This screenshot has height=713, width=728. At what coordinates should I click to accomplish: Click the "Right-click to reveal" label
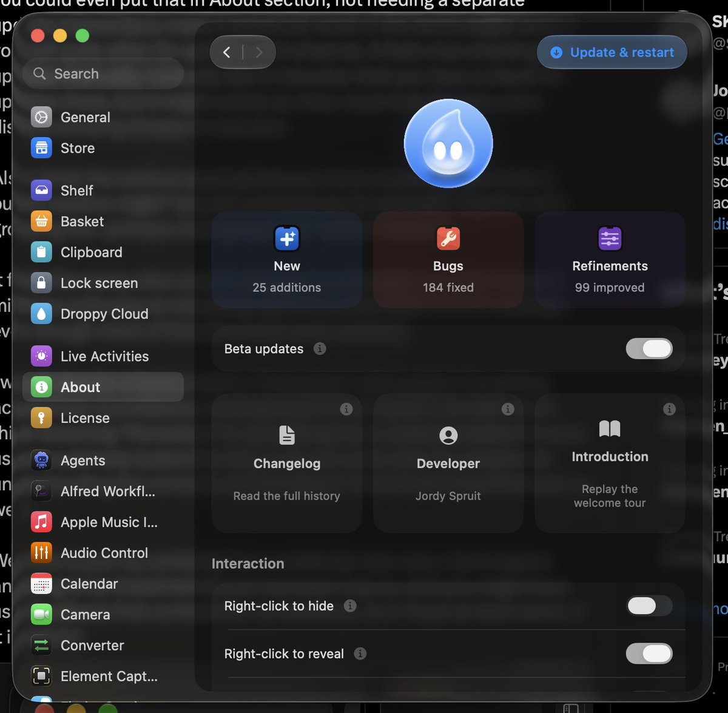pyautogui.click(x=284, y=654)
